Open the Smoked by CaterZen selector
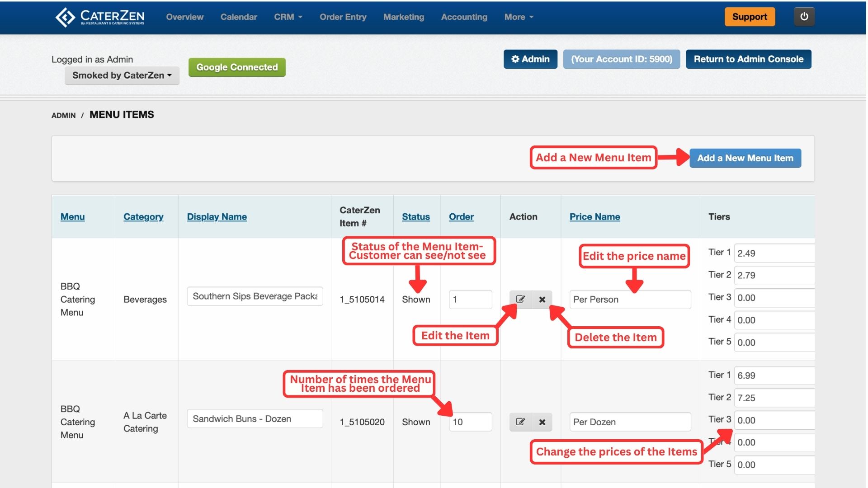 pos(122,75)
